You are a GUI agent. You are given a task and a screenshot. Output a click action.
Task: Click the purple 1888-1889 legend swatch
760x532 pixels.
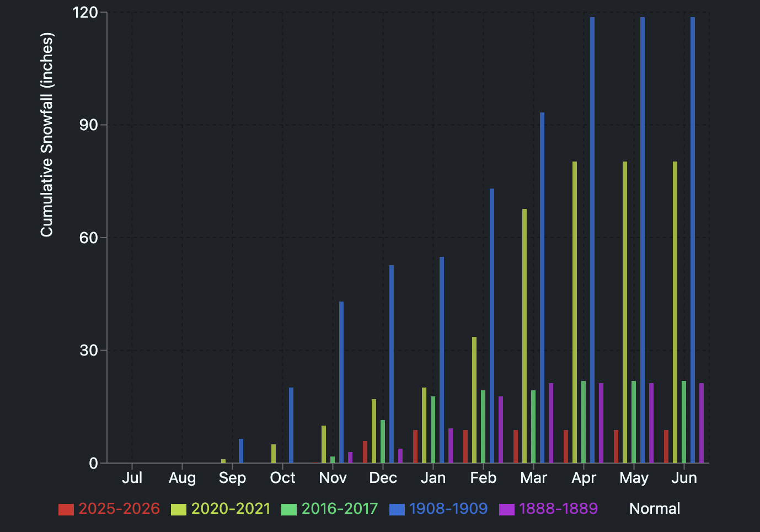click(507, 509)
